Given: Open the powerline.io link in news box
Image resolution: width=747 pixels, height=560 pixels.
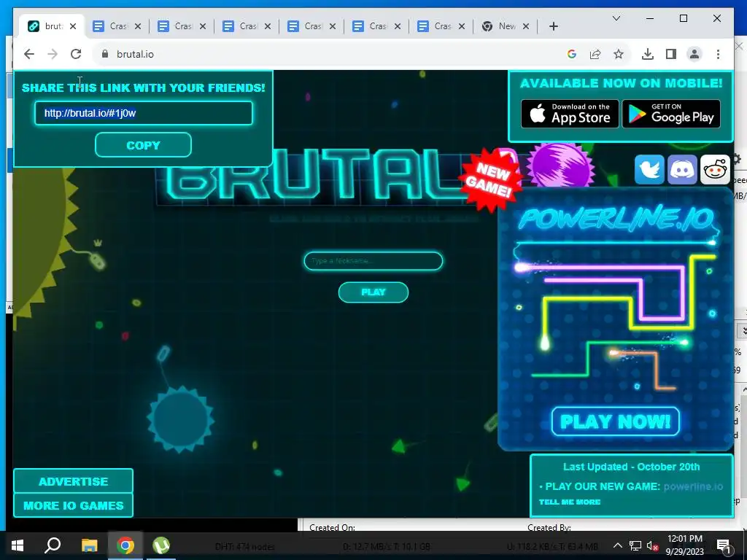Looking at the screenshot, I should pyautogui.click(x=693, y=486).
